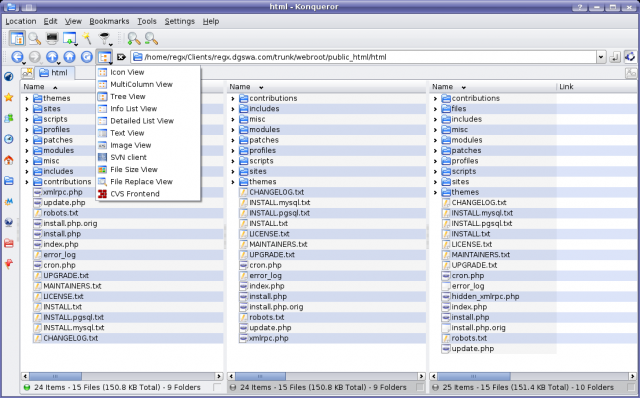Click the right pane horizontal scrollbar thumb
This screenshot has height=398, width=640.
[474, 376]
